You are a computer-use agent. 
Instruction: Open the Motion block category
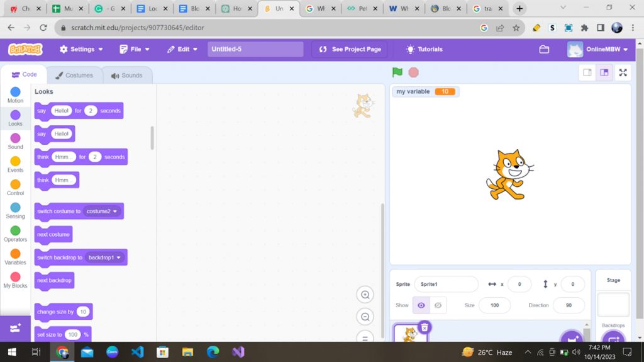(15, 95)
